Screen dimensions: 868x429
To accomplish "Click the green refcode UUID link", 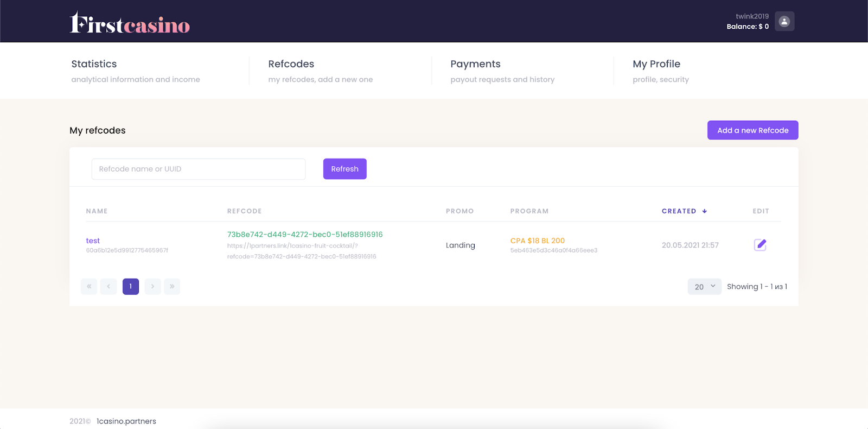I will click(x=304, y=235).
